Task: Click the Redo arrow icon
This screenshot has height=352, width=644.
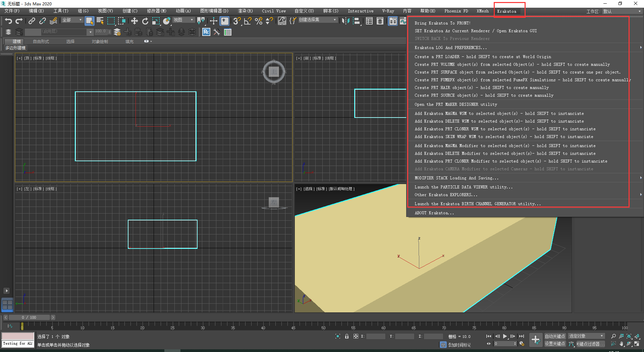Action: click(x=19, y=21)
